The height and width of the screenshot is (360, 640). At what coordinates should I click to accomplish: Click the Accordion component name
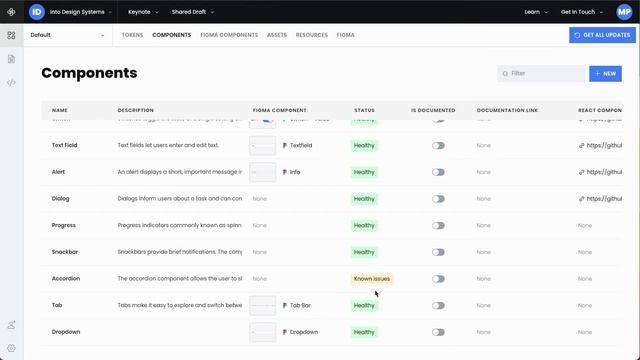[x=66, y=279]
